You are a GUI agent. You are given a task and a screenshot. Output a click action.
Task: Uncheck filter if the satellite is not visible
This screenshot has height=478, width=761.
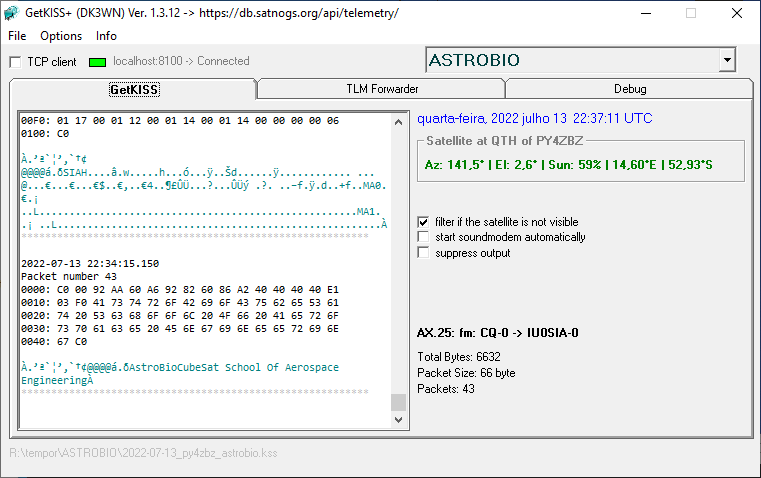coord(423,222)
